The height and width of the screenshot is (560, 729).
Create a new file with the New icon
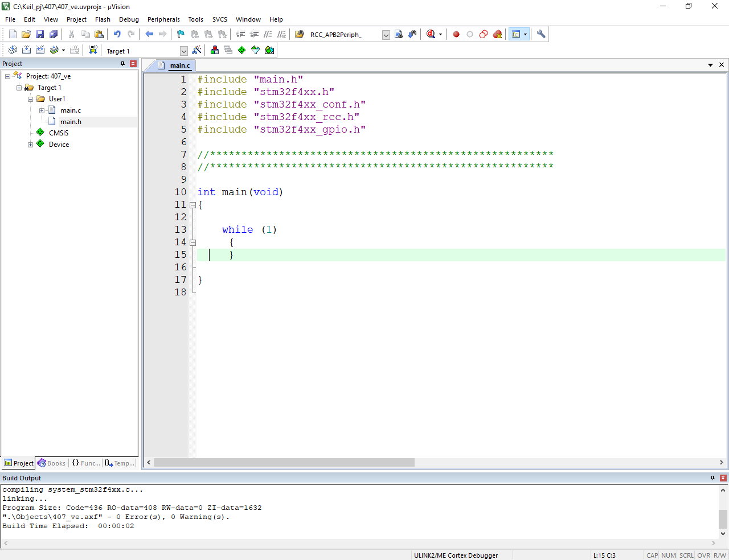13,34
